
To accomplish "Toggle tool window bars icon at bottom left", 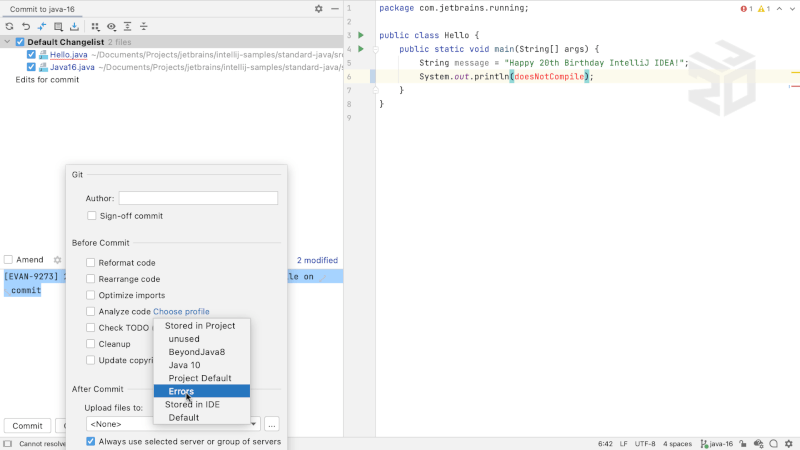I will pyautogui.click(x=8, y=444).
